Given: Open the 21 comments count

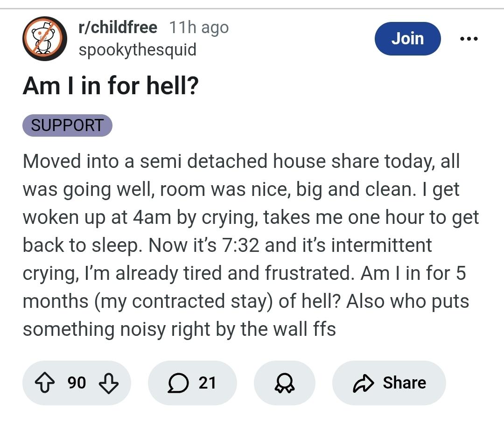Looking at the screenshot, I should click(x=207, y=383).
